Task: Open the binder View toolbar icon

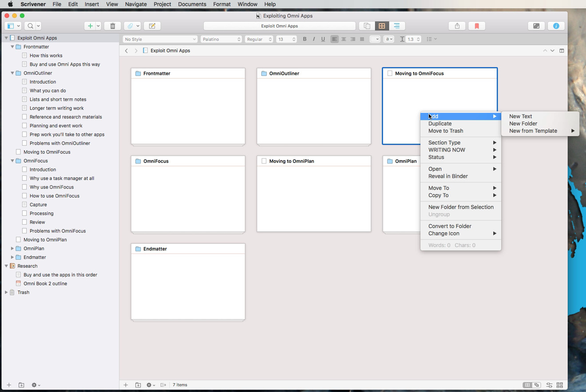Action: tap(12, 26)
